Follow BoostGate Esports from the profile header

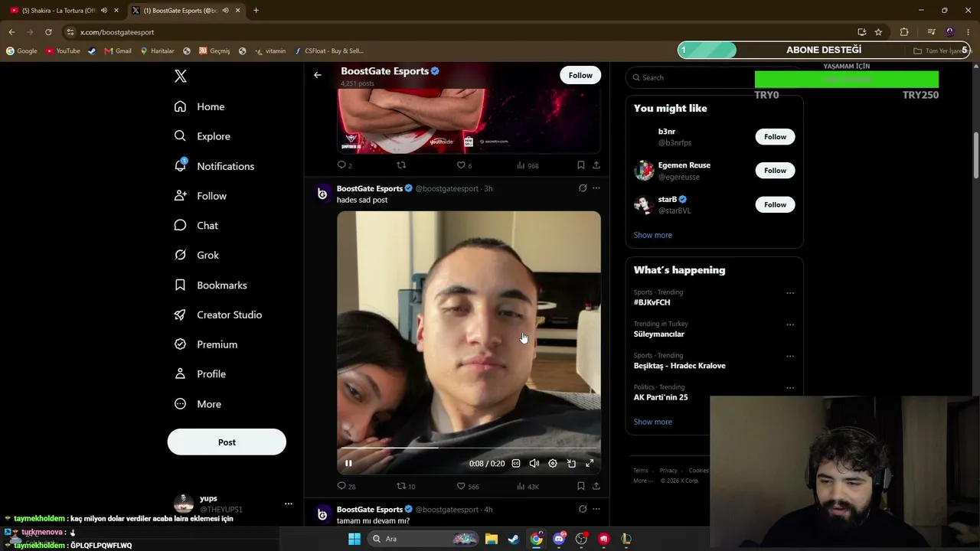pyautogui.click(x=580, y=75)
